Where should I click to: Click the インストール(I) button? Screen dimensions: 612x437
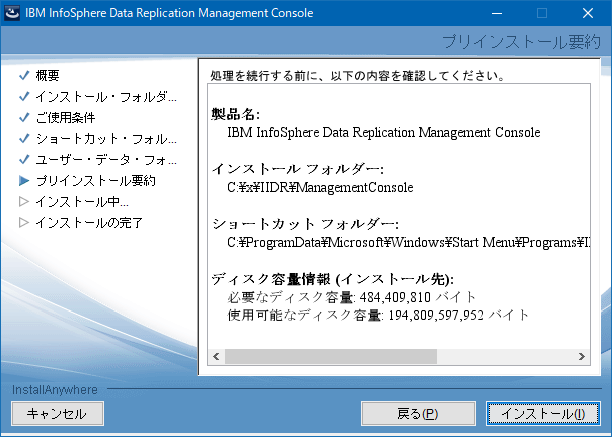[543, 413]
